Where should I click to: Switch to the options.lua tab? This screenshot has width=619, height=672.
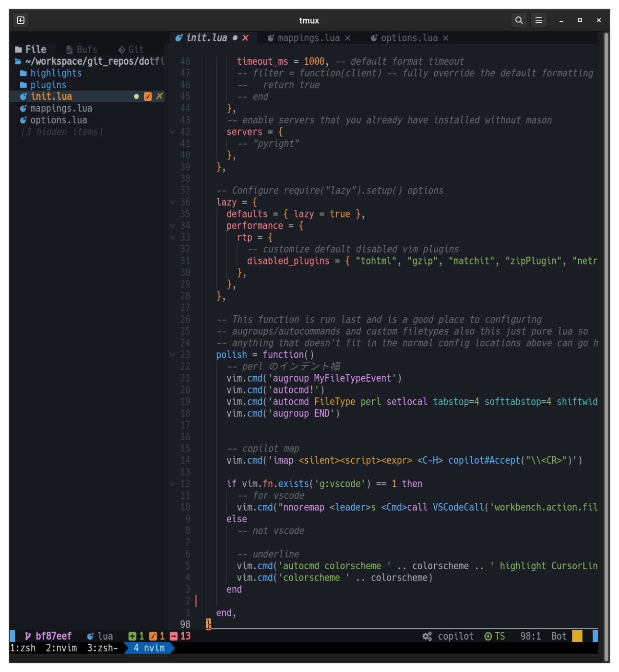coord(409,38)
